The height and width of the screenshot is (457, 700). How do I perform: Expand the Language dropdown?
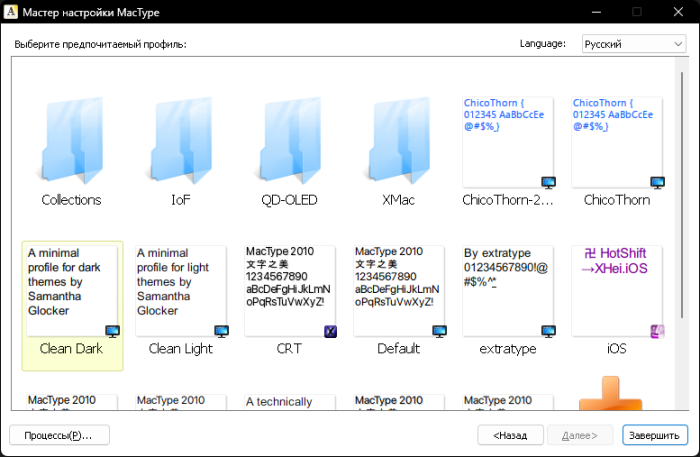pyautogui.click(x=634, y=44)
